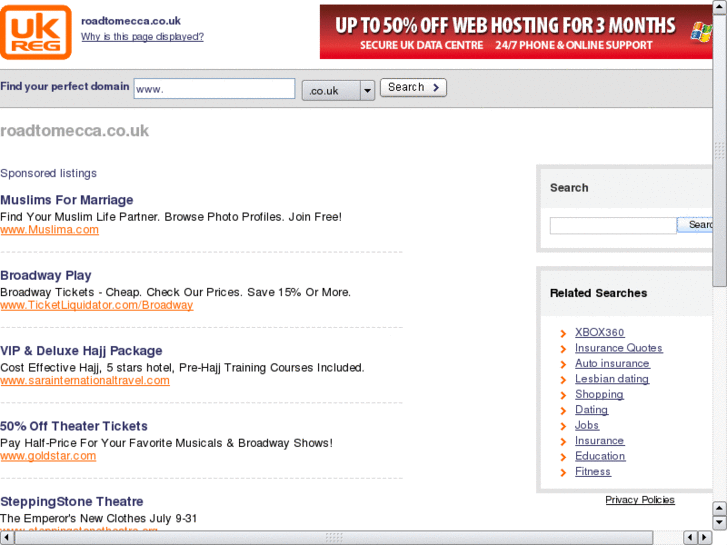
Task: Click horizontal scrollbar left arrow at far left
Action: pos(6,538)
